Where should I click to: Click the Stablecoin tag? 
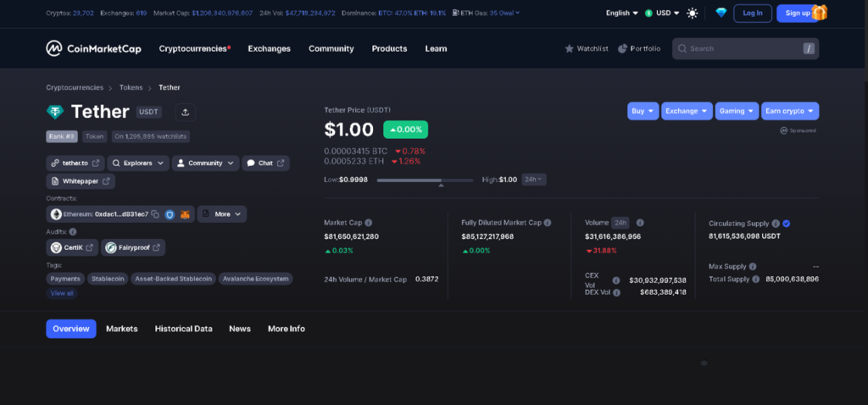pyautogui.click(x=108, y=279)
